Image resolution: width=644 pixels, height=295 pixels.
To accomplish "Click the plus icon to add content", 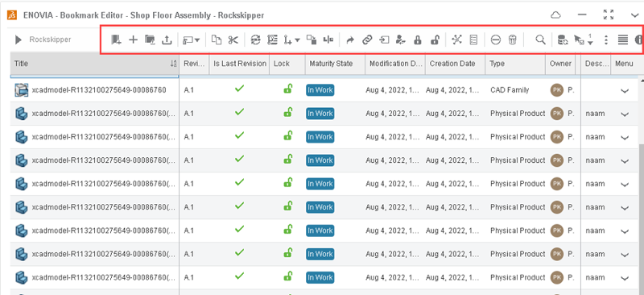I will (133, 39).
